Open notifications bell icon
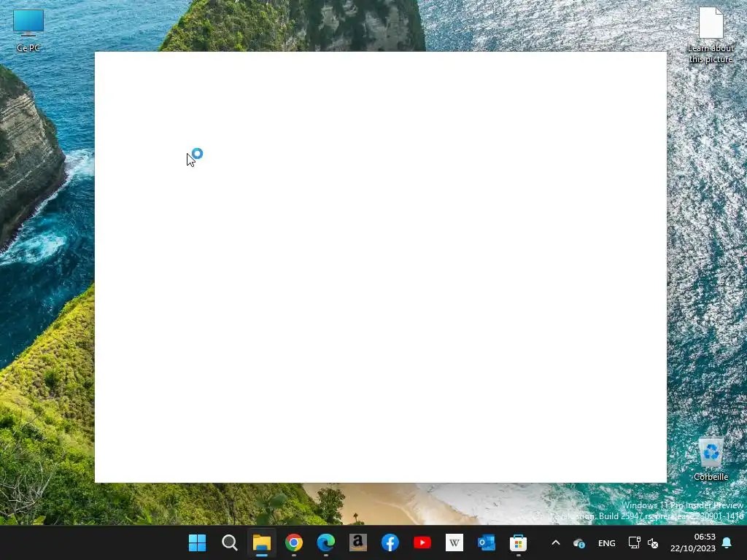This screenshot has height=560, width=747. tap(727, 542)
